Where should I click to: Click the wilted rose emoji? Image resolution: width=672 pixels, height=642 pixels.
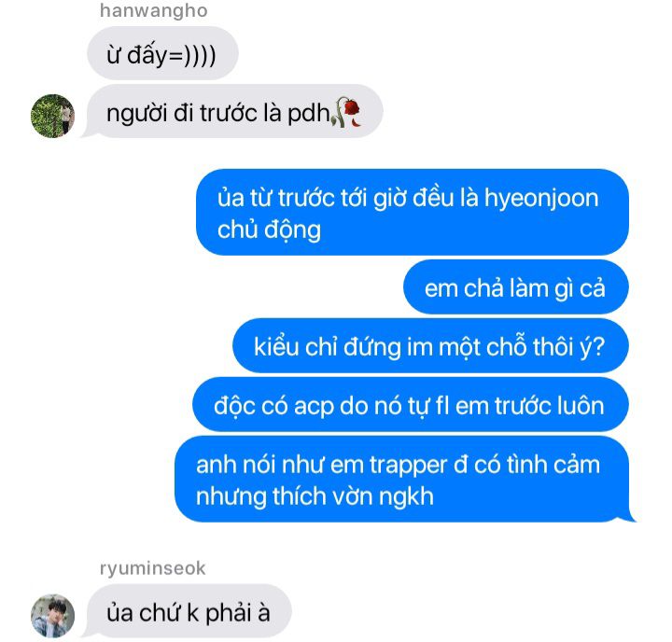tap(346, 112)
